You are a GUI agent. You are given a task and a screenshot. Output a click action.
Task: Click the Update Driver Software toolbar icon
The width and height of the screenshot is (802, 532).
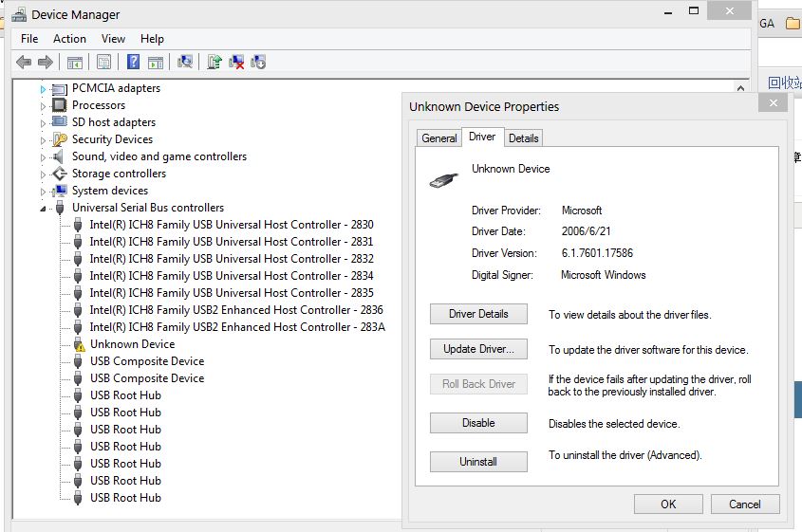pyautogui.click(x=214, y=63)
